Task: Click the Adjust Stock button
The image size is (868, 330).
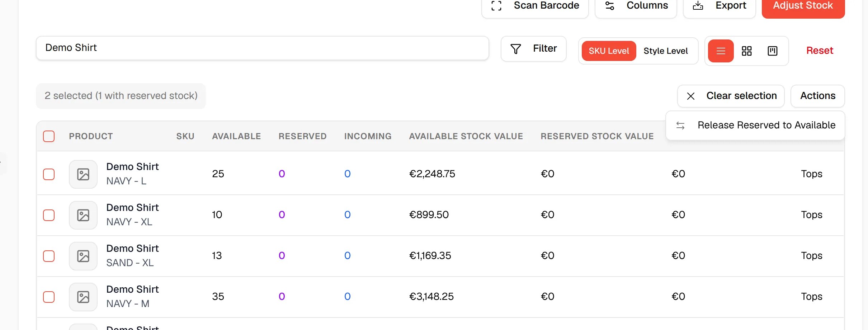Action: (x=803, y=6)
